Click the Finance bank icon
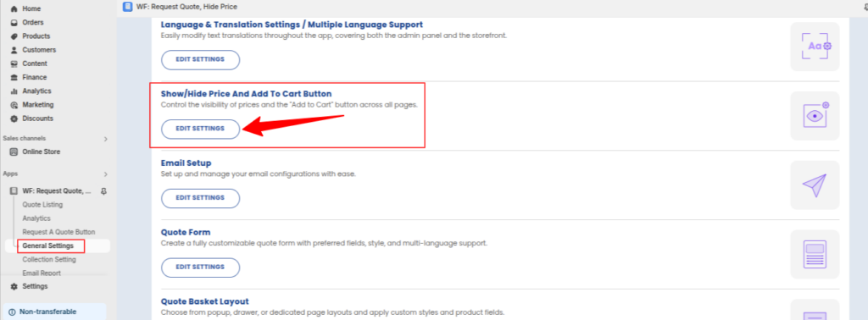Screen dimensions: 868x320 pos(14,77)
